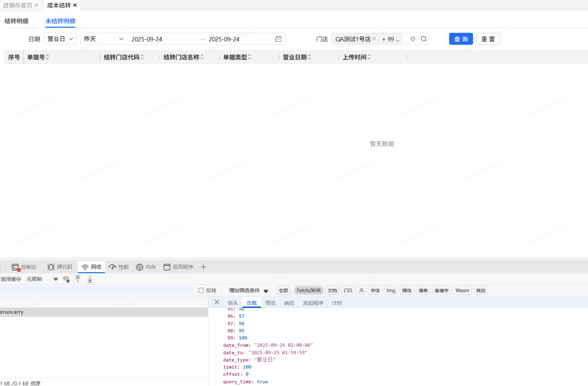588x386 pixels.
Task: Filter requests by 字体
Action: (375, 290)
